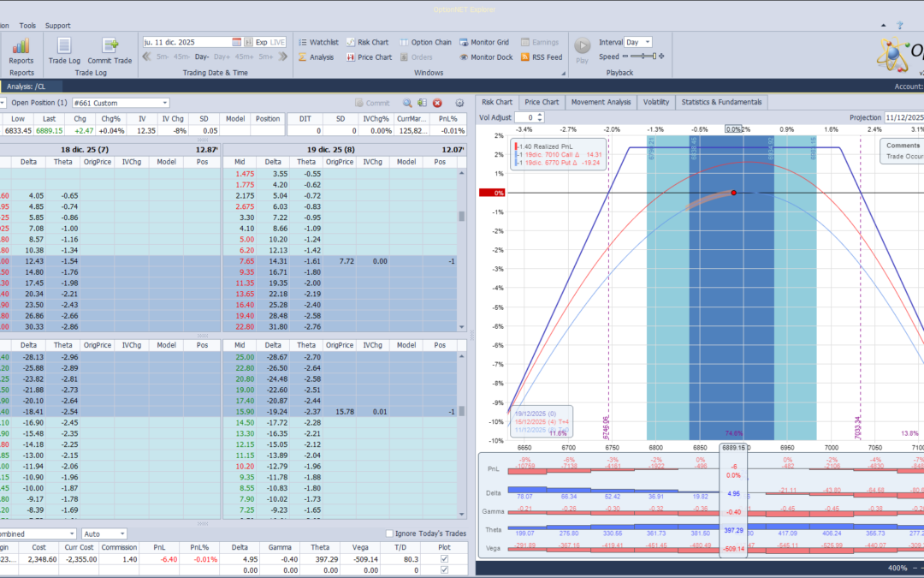924x578 pixels.
Task: Click the Play playback button
Action: [583, 51]
